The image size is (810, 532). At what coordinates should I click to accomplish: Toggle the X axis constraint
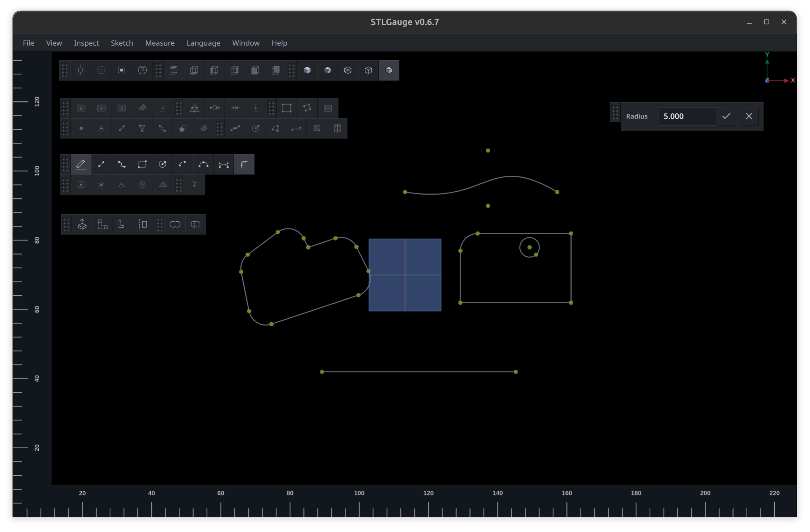click(81, 108)
